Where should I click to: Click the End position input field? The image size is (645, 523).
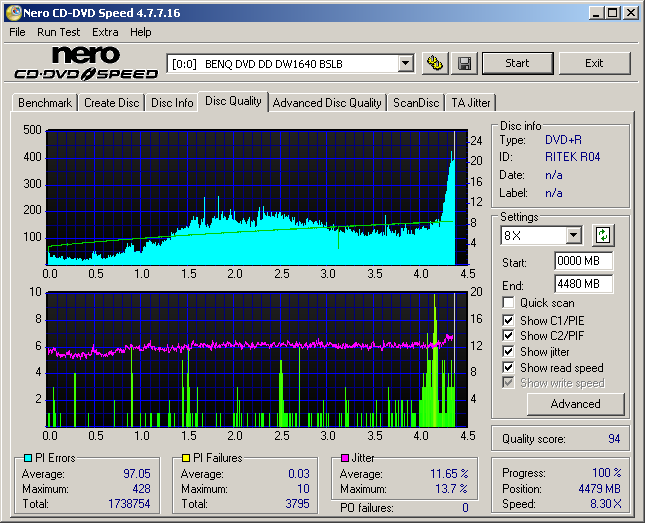click(583, 284)
